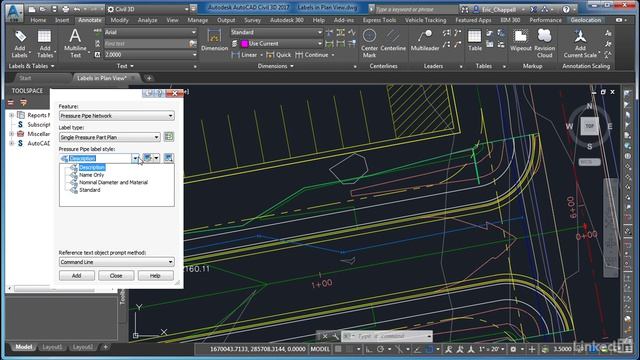Viewport: 640px width, 360px height.
Task: Click the Undo arrow in quick access toolbar
Action: [77, 9]
